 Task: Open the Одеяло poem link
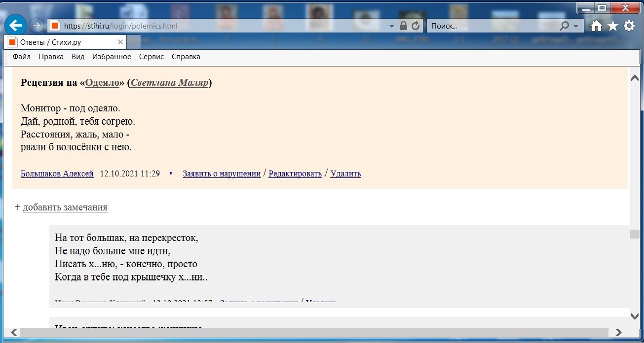(x=102, y=83)
